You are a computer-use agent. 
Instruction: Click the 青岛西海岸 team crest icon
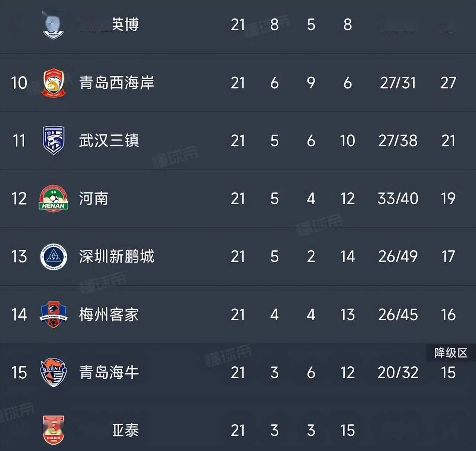[x=54, y=83]
